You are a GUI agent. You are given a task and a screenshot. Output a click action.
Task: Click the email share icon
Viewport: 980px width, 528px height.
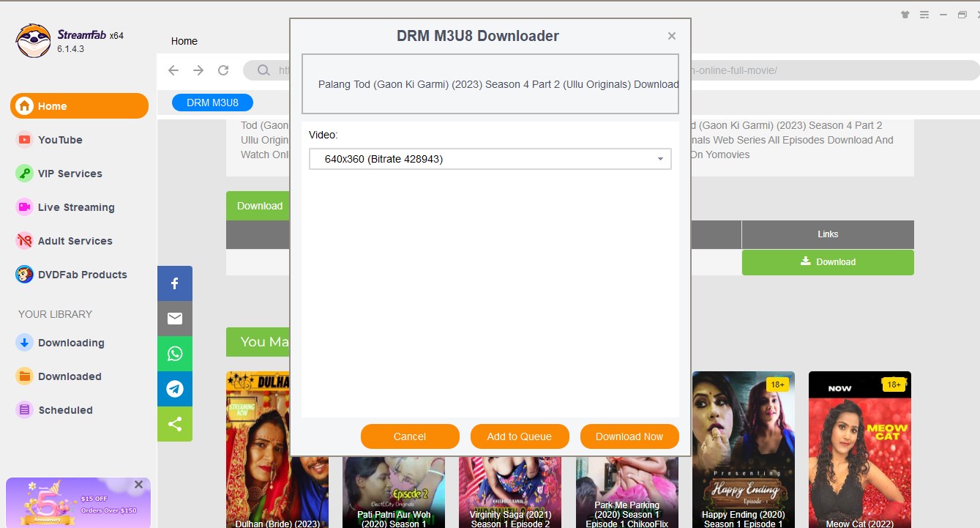(x=175, y=319)
